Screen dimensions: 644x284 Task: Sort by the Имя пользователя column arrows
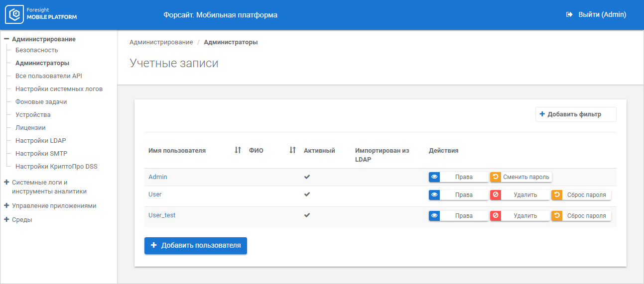[238, 150]
